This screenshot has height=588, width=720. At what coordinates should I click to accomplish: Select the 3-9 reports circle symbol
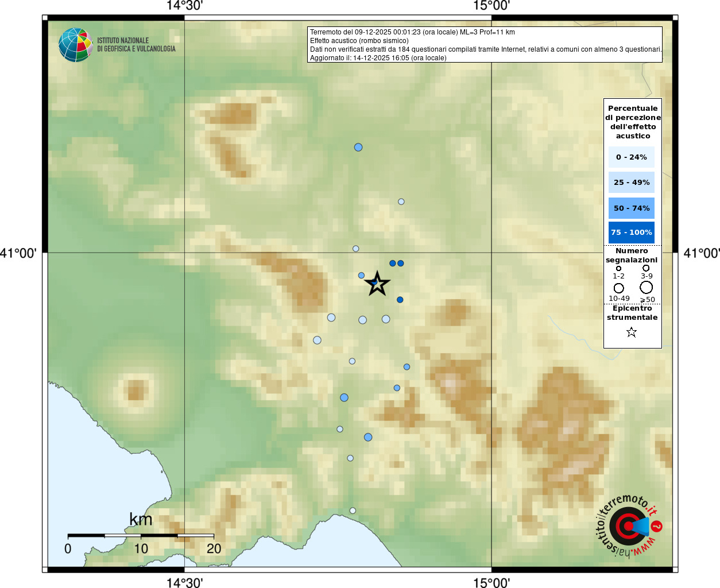[x=646, y=268]
